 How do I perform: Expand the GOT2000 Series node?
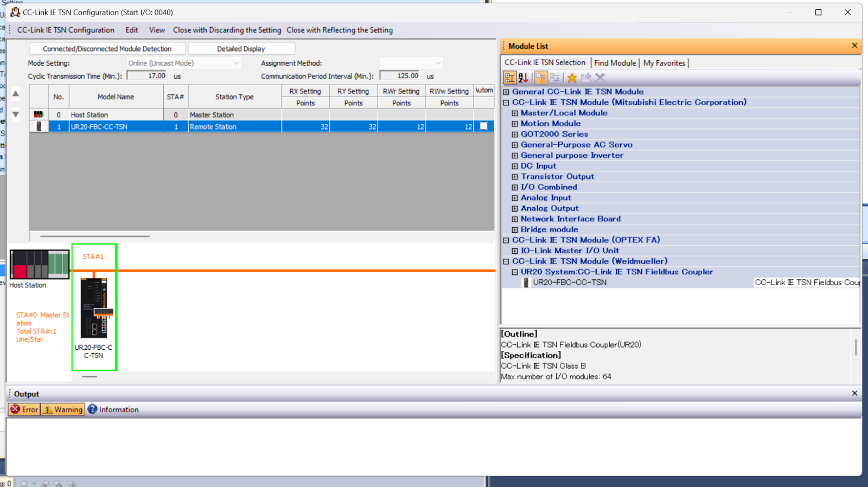pos(515,134)
